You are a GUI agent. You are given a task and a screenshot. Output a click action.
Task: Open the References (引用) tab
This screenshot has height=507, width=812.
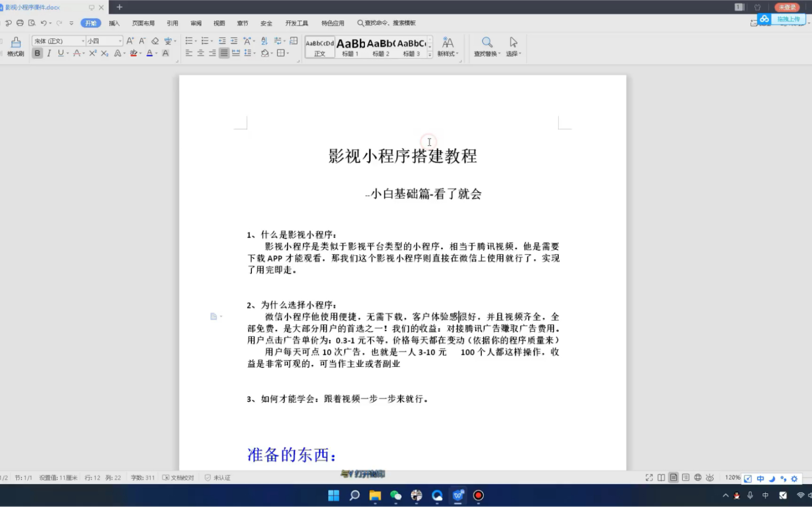pyautogui.click(x=172, y=23)
